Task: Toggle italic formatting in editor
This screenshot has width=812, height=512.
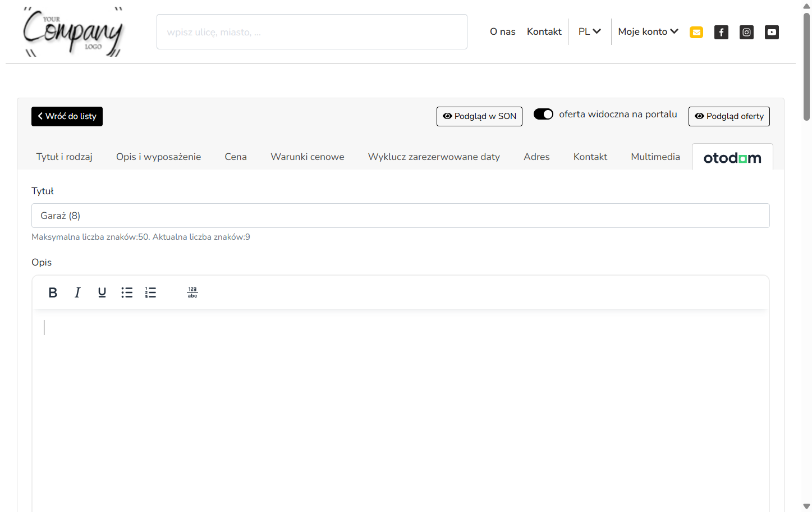Action: click(x=77, y=292)
